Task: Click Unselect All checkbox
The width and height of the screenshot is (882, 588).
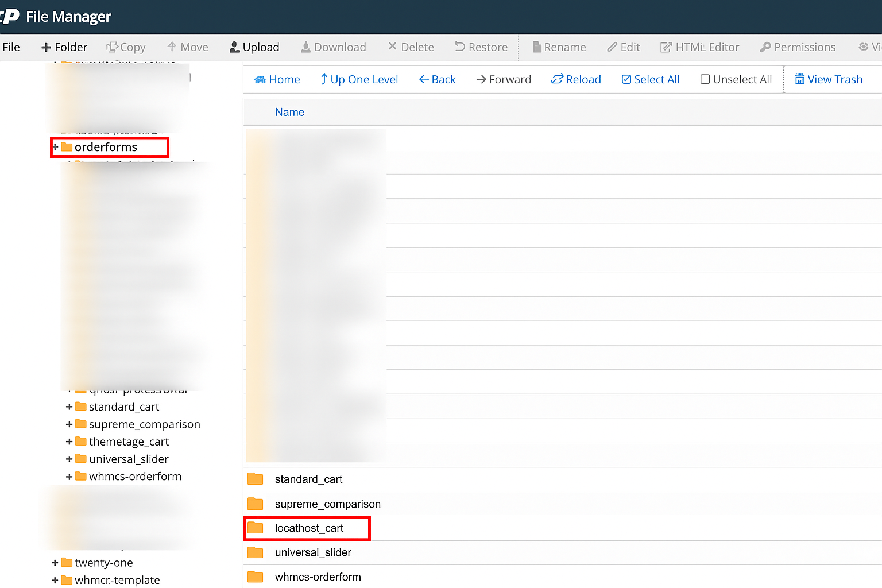Action: [x=705, y=79]
